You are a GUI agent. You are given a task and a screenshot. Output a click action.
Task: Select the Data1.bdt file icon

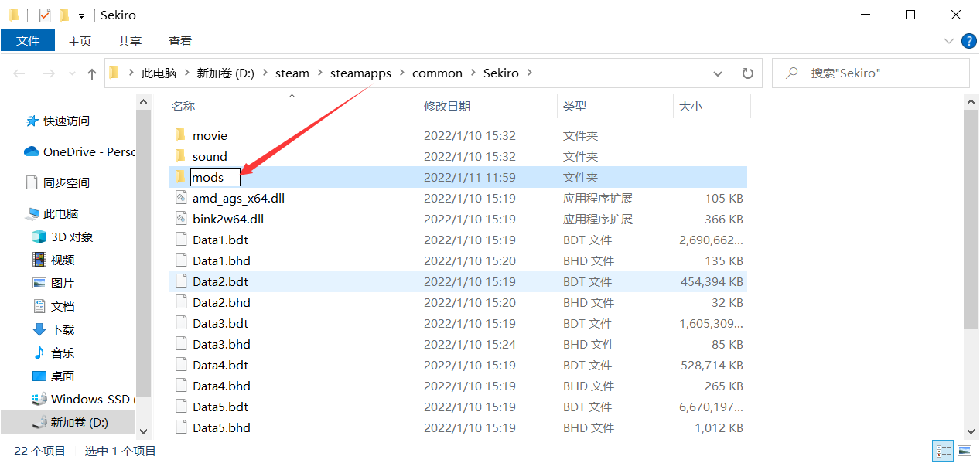[x=181, y=240]
